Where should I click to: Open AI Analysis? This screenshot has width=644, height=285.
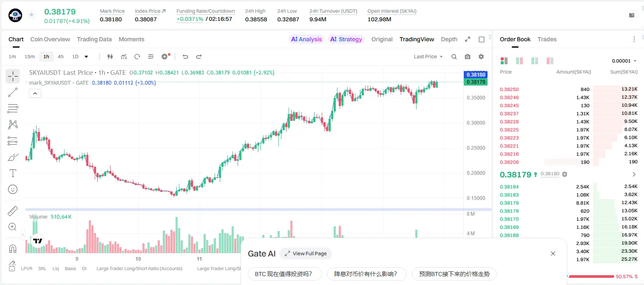[x=306, y=39]
